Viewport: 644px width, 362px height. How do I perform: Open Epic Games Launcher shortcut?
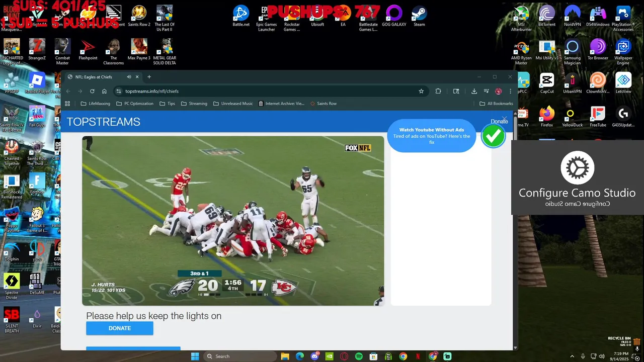266,19
